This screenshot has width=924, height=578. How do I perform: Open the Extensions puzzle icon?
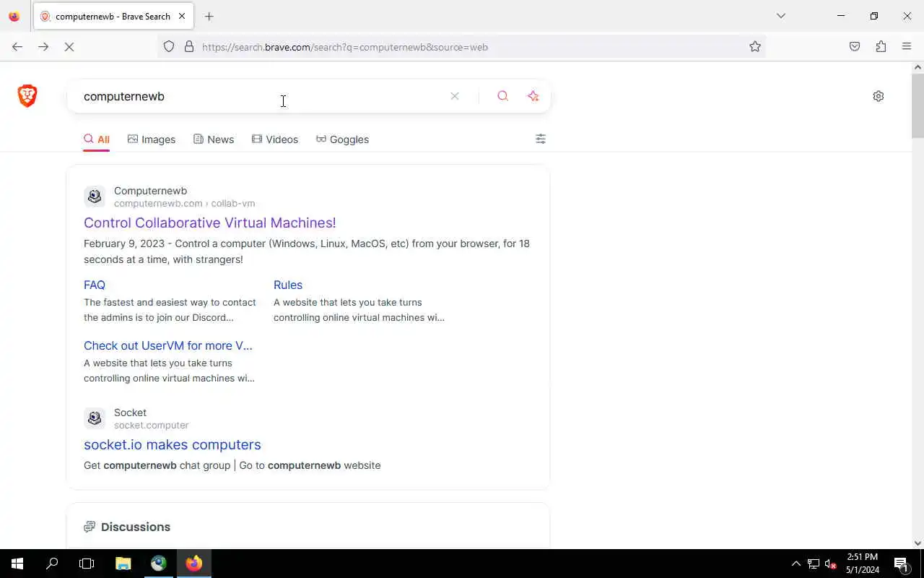pos(881,47)
